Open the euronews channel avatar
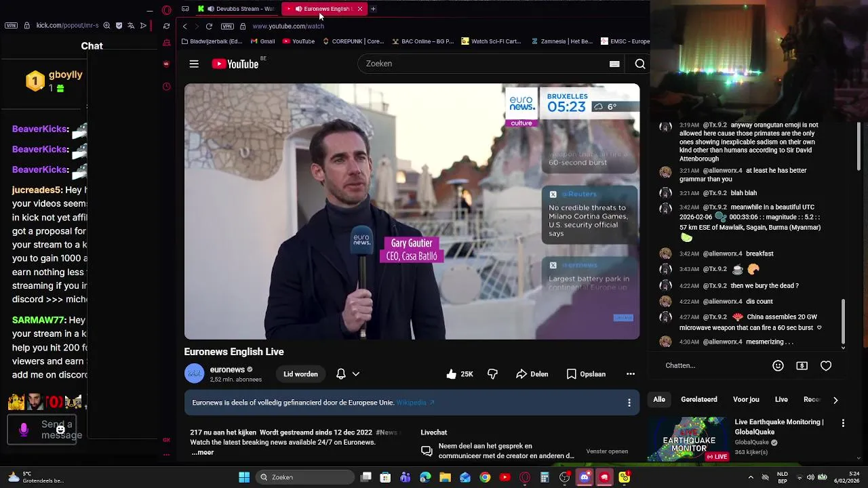The image size is (868, 488). (x=195, y=373)
